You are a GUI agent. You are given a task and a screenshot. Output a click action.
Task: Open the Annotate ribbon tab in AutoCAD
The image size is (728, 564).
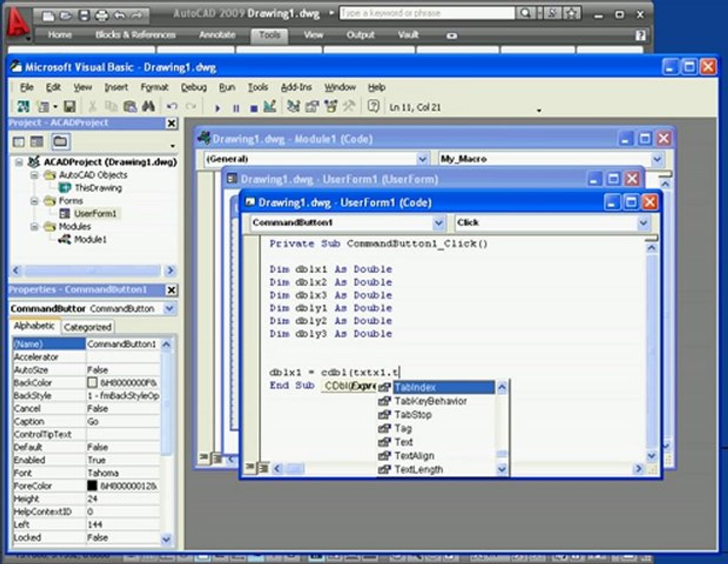coord(217,35)
